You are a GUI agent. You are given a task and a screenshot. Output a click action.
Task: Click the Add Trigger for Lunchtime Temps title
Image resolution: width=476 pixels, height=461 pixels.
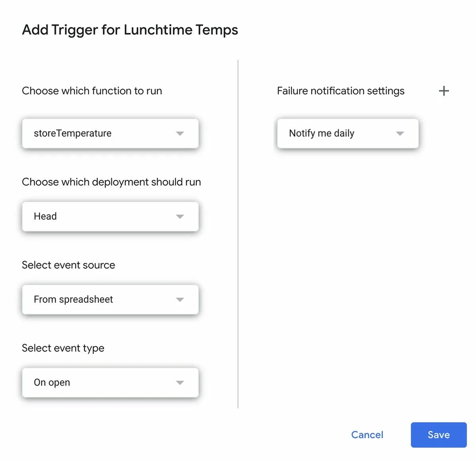130,30
